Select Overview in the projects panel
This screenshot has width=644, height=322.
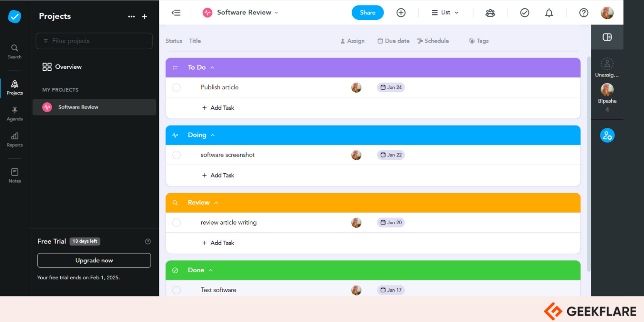click(x=62, y=67)
